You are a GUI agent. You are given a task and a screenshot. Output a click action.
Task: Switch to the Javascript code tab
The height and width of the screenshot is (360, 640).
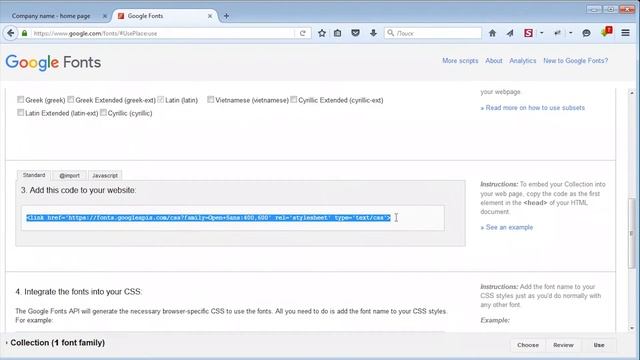105,176
